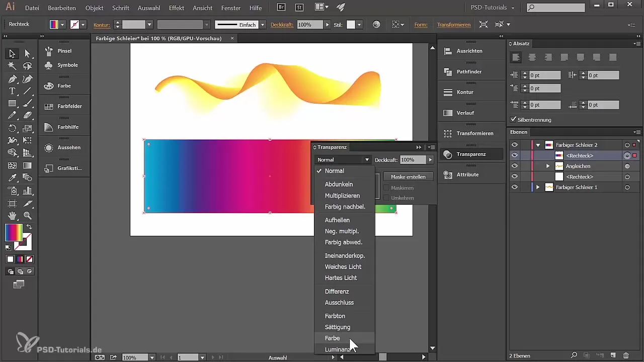This screenshot has height=362, width=644.
Task: Click fill swatch in control bar
Action: click(x=54, y=25)
